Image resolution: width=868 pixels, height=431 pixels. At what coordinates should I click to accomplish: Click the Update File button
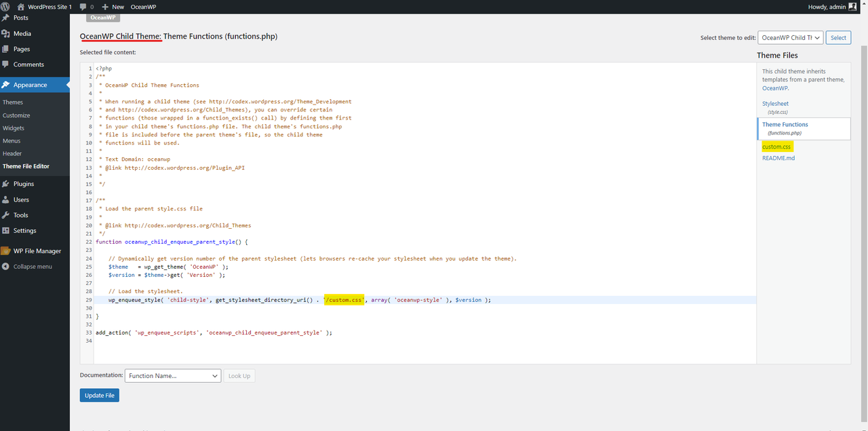coord(100,395)
